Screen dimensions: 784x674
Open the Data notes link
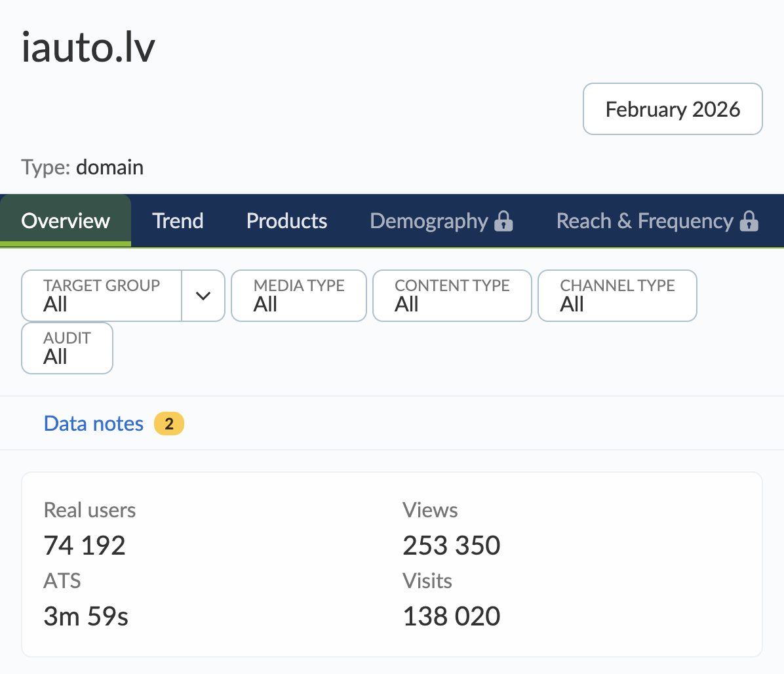94,424
